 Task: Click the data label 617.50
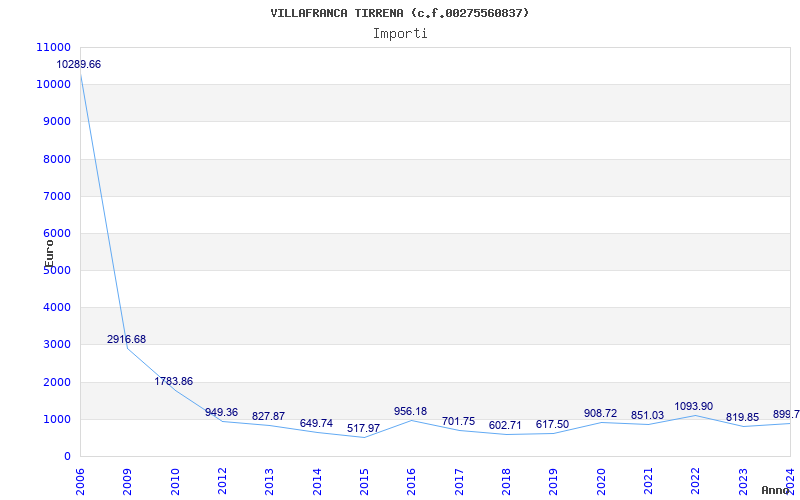click(x=552, y=424)
